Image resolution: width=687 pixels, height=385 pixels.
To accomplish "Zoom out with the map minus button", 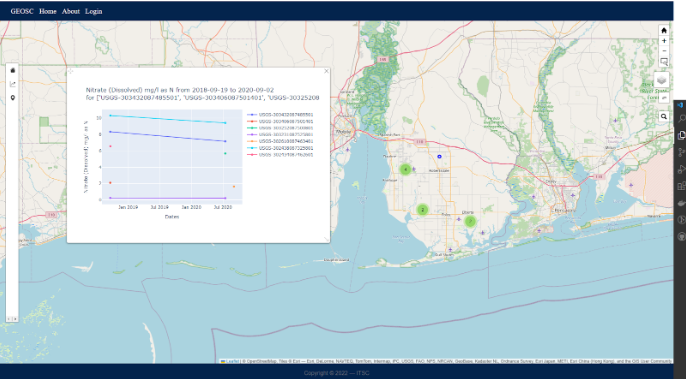I will (x=664, y=51).
